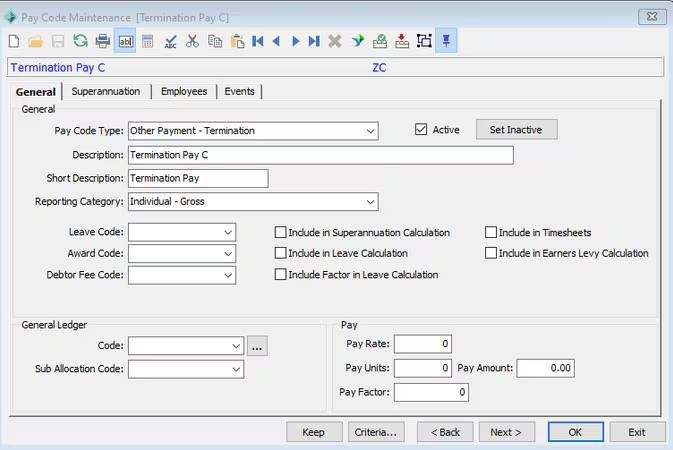Click the green Refresh toolbar icon

[79, 41]
